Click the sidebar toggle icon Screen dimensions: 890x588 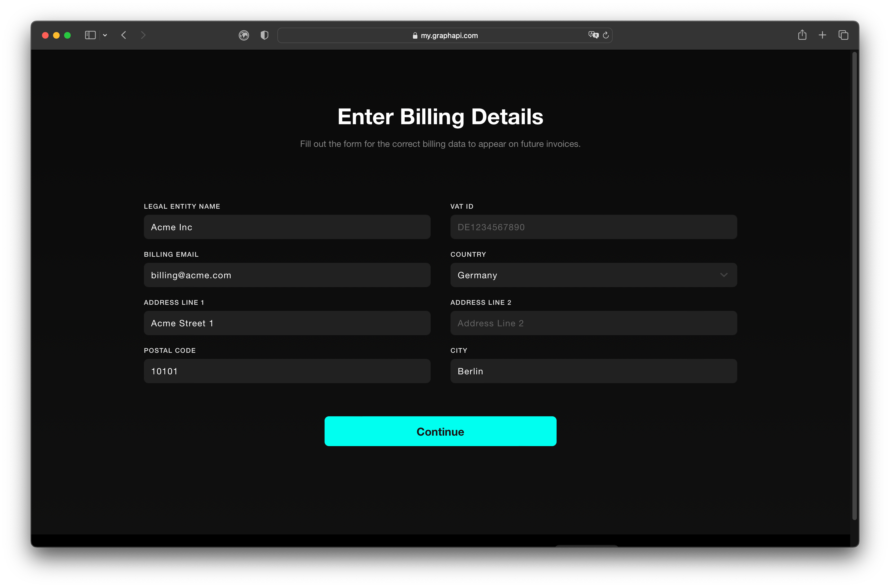pos(91,35)
